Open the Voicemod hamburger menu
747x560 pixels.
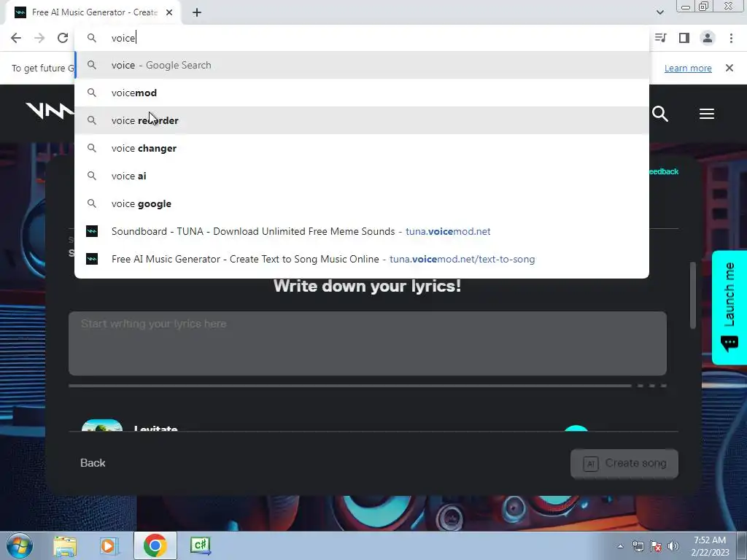706,114
